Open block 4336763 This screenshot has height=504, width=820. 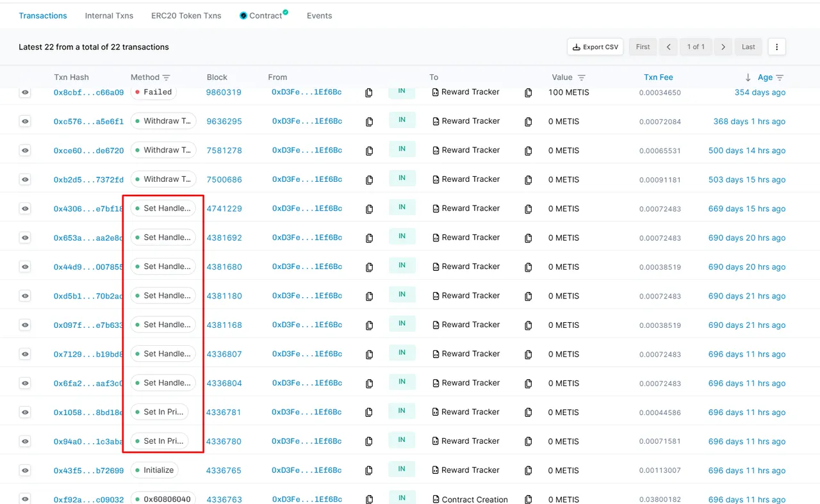coord(224,500)
